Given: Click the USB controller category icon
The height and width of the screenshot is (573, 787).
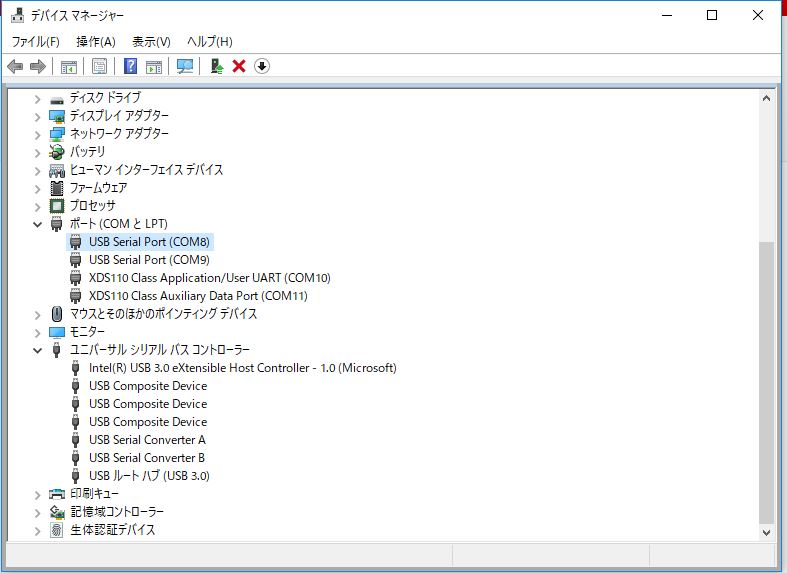Looking at the screenshot, I should [57, 350].
